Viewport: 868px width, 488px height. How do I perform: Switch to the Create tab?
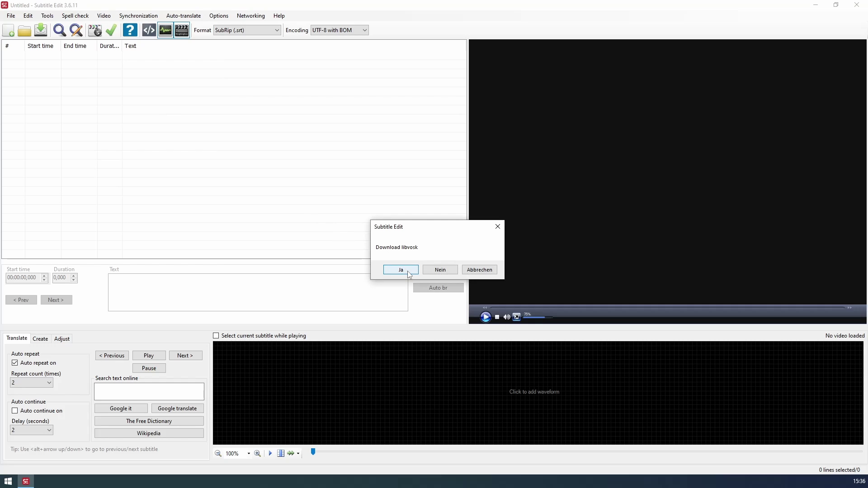[x=40, y=339]
